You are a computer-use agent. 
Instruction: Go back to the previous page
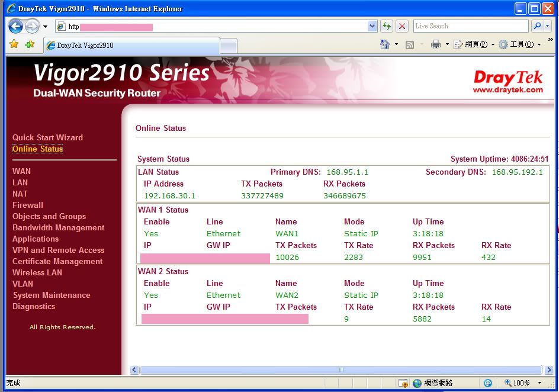pyautogui.click(x=15, y=26)
